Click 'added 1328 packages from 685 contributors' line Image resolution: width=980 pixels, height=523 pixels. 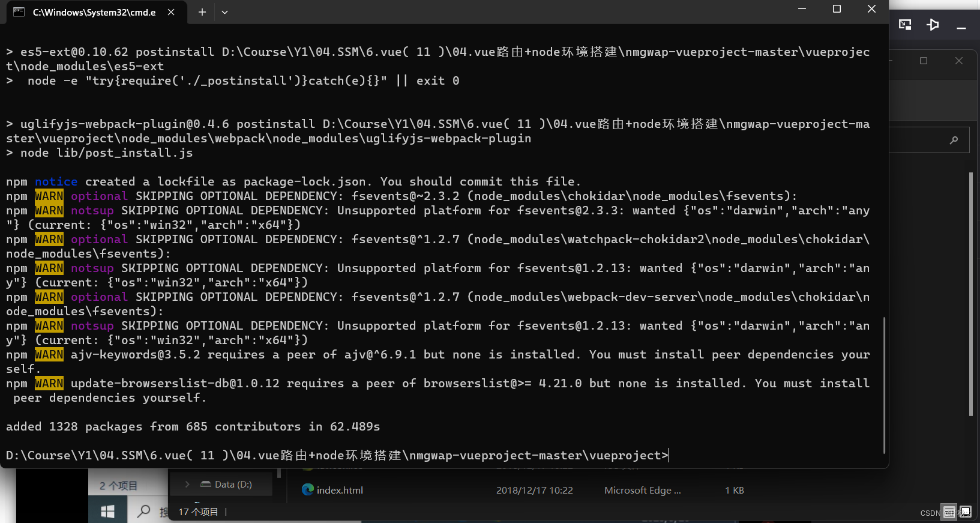pos(193,426)
